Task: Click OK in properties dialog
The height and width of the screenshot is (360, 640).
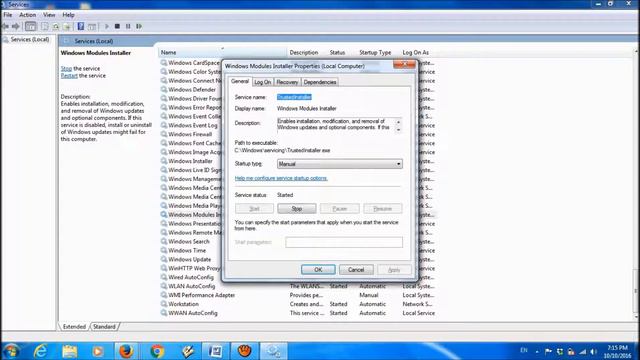Action: [x=318, y=270]
